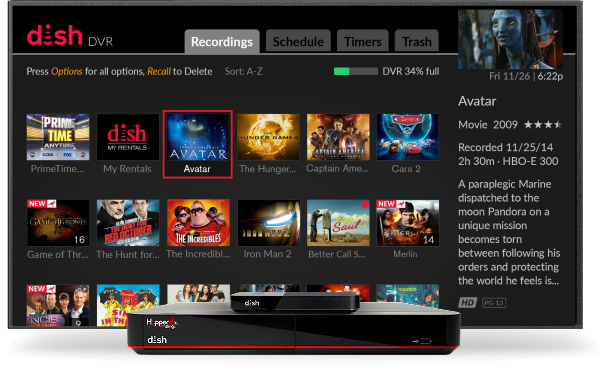Click the NEW badge on Merlin
This screenshot has height=372, width=608.
pos(391,204)
